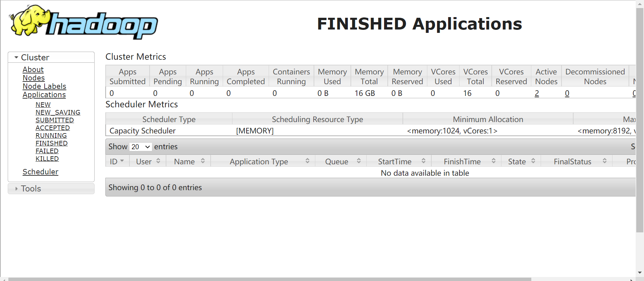The height and width of the screenshot is (281, 644).
Task: Click the VCores Used column header
Action: (x=443, y=76)
